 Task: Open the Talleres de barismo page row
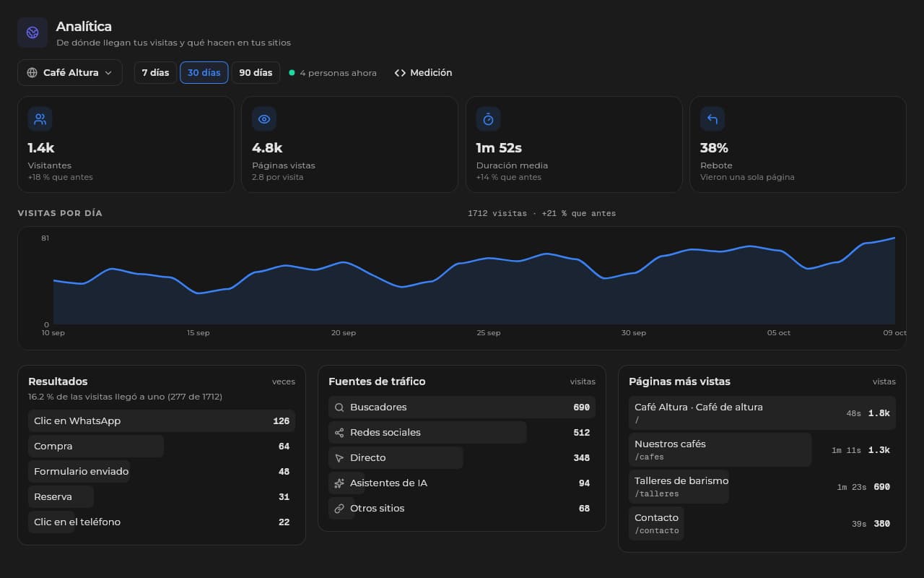pos(762,487)
